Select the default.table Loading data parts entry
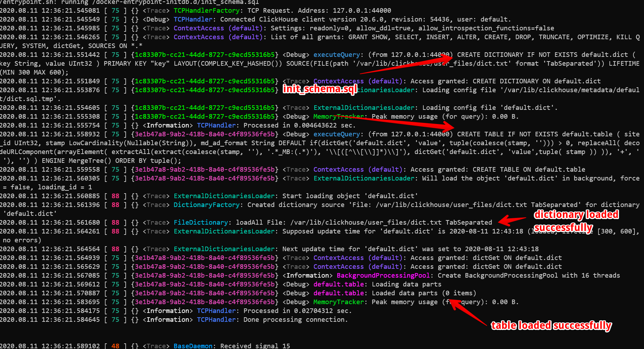644x349 pixels. [338, 284]
